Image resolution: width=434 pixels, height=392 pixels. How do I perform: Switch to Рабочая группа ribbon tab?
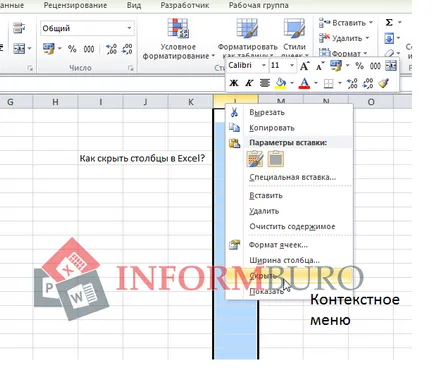coord(259,6)
